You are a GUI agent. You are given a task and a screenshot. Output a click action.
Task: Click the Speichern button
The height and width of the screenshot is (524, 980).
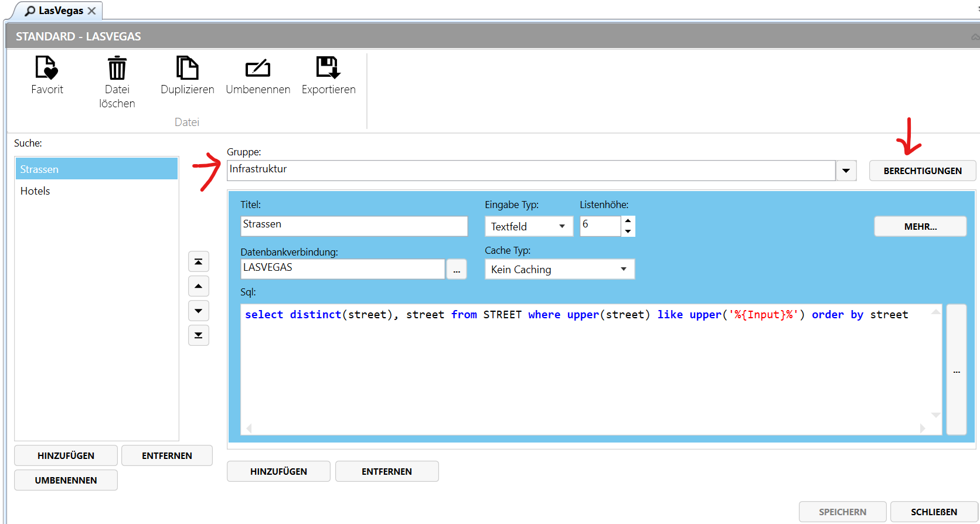point(842,512)
